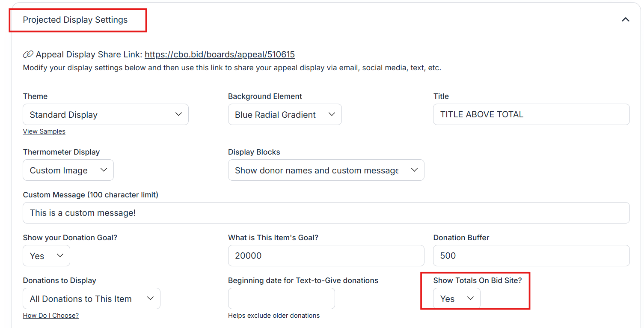The height and width of the screenshot is (328, 644).
Task: Click the chain link icon beside Appeal Display
Action: coord(28,54)
